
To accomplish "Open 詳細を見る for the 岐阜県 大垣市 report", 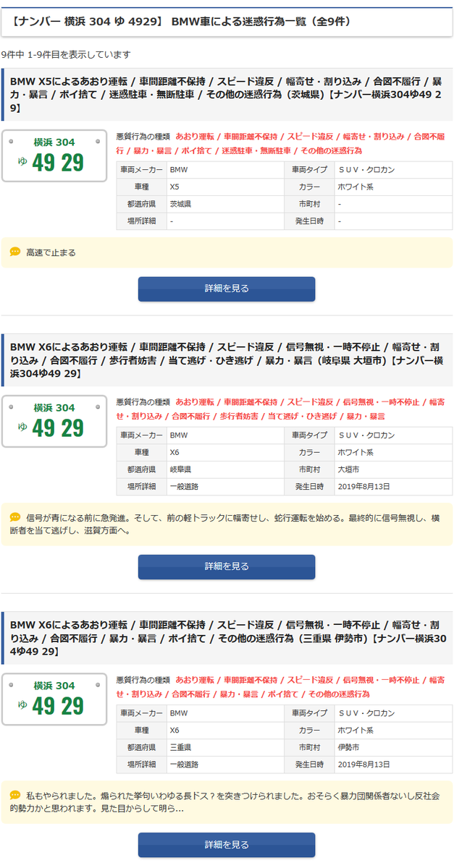I will (227, 566).
